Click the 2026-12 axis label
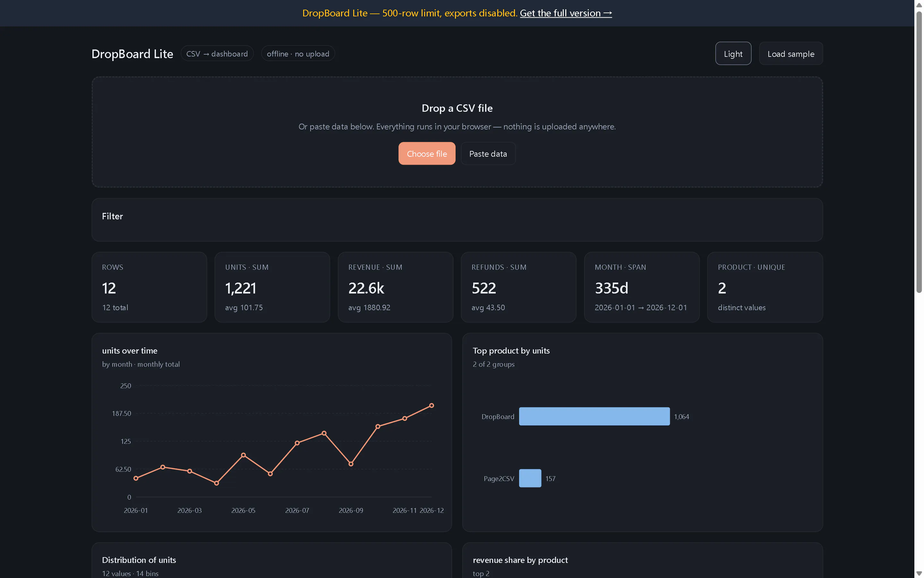 (432, 510)
